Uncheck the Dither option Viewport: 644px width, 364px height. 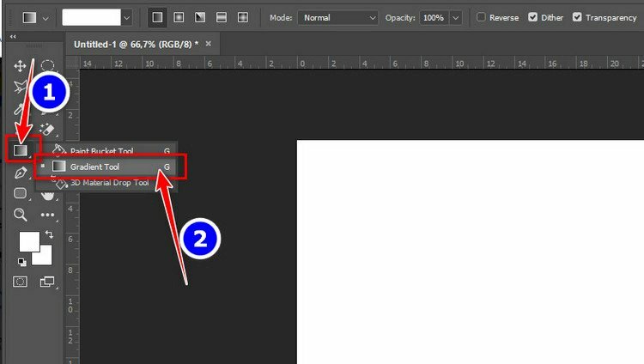[533, 17]
